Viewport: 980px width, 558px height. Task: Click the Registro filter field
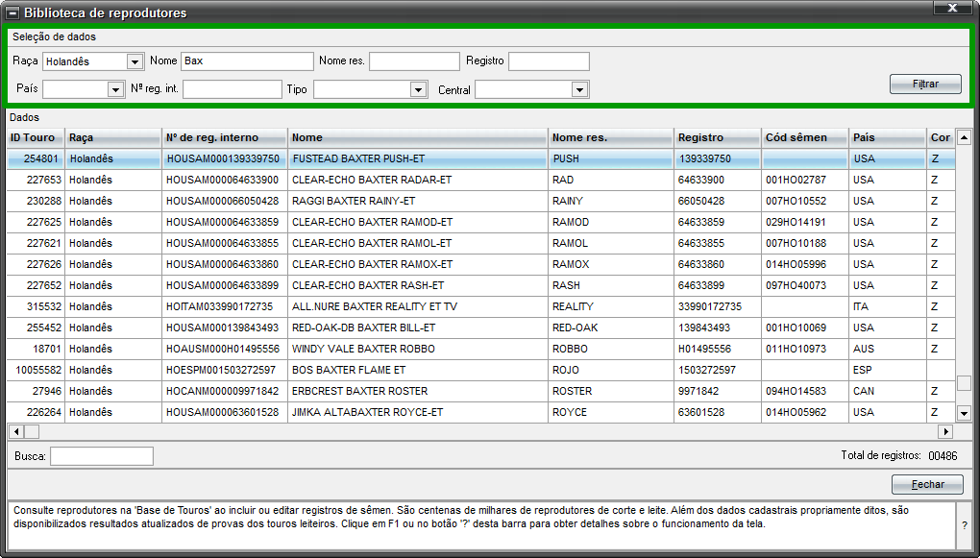(549, 61)
